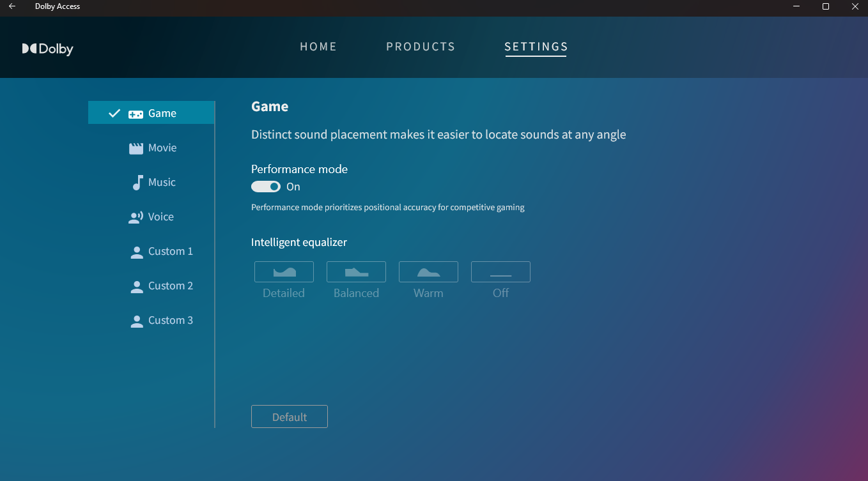Select the Voice profile label
The image size is (868, 481).
pos(161,217)
